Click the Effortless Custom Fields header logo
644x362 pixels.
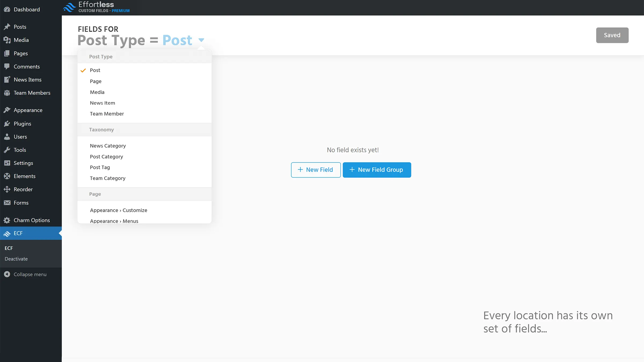coord(96,7)
